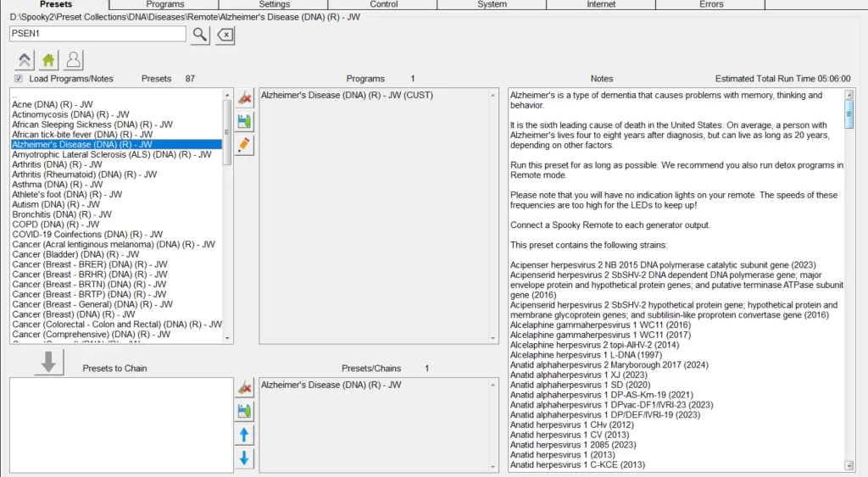Click the save icon next to the presets list

[x=244, y=121]
